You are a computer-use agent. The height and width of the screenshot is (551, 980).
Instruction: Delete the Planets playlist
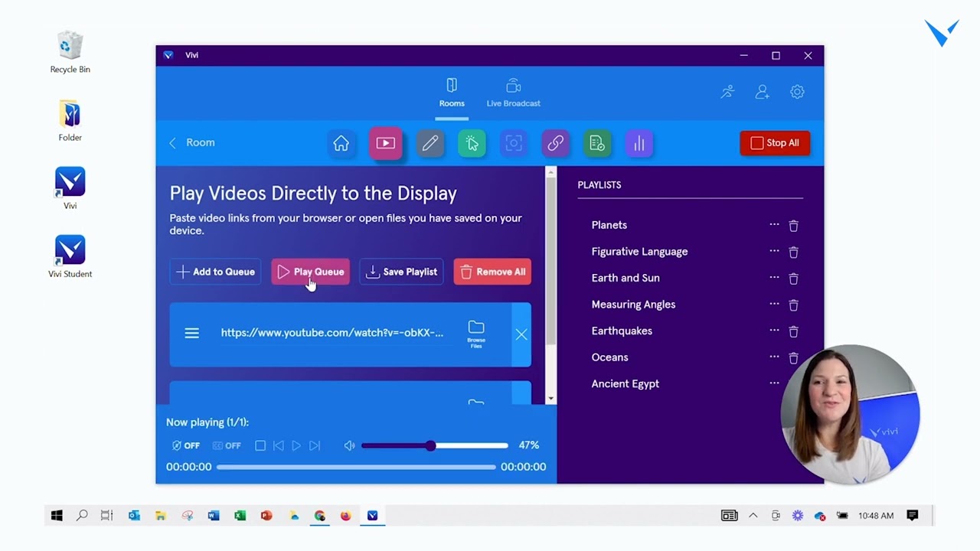coord(793,226)
